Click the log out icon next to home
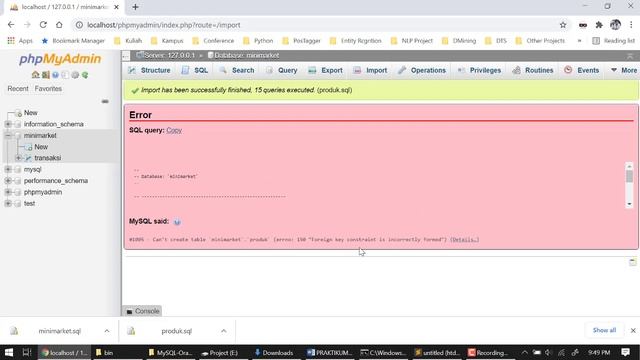Image resolution: width=640 pixels, height=360 pixels. pos(45,75)
